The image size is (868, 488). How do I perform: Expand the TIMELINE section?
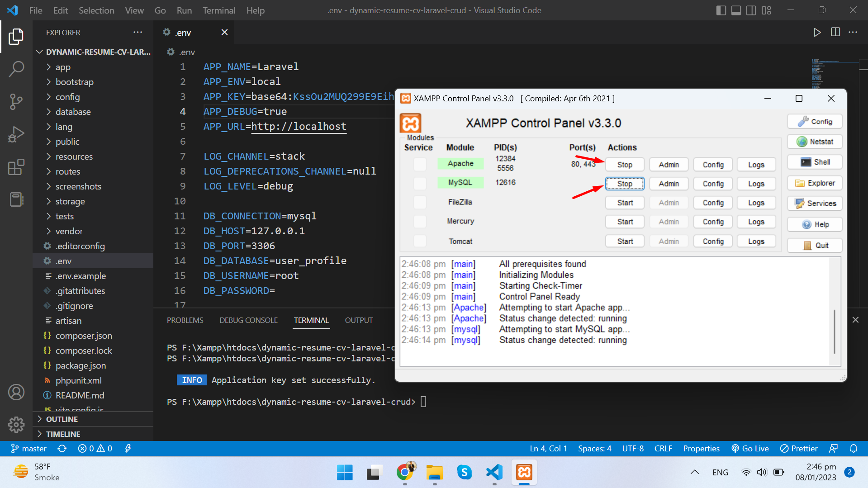pos(93,434)
